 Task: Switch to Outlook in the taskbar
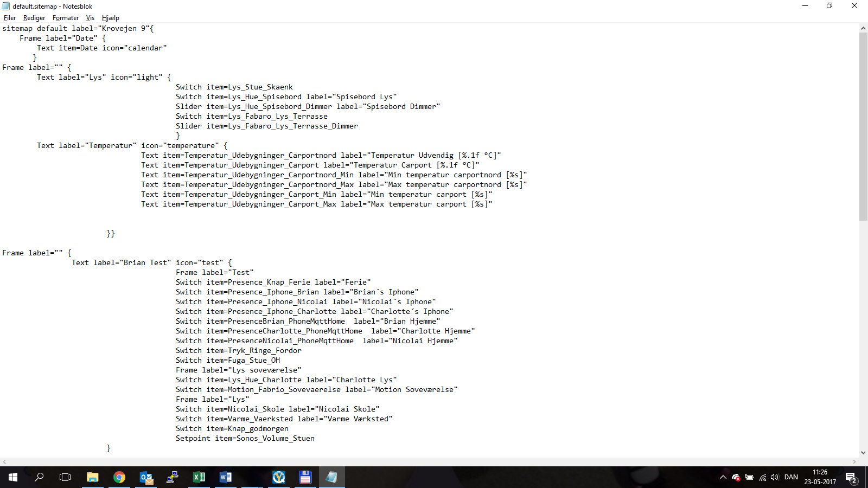point(146,477)
